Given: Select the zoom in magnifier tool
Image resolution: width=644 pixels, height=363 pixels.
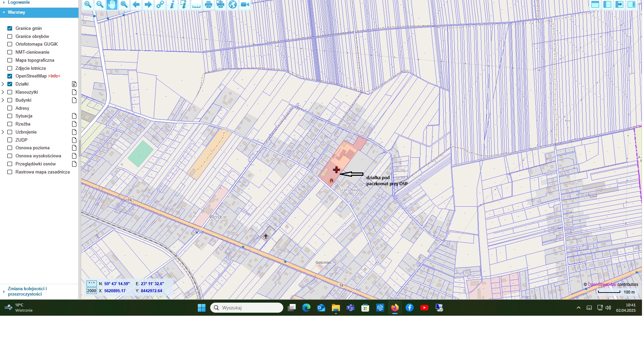Looking at the screenshot, I should [x=88, y=4].
